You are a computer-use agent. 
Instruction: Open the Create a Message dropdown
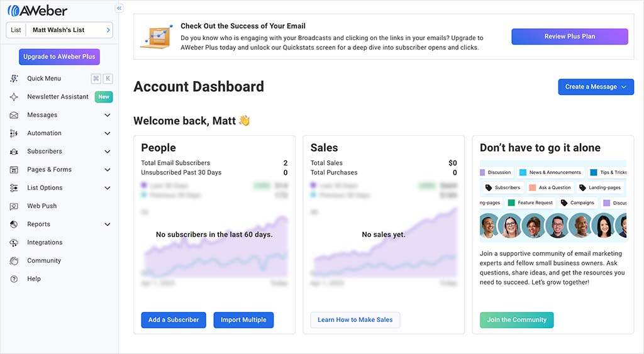[596, 87]
